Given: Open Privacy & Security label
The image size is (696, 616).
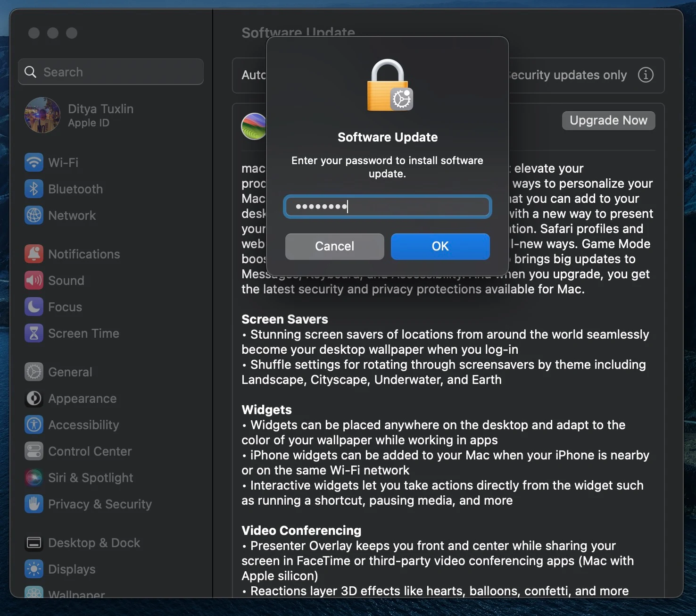Looking at the screenshot, I should coord(100,504).
